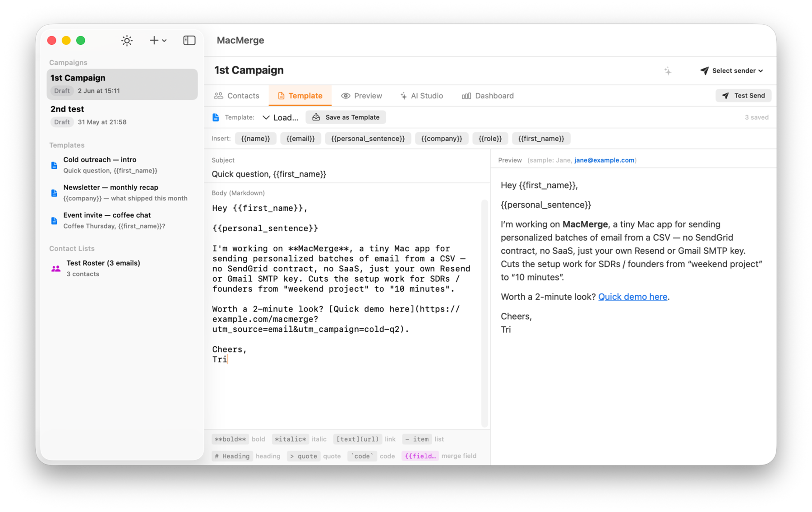
Task: Click into the Subject field
Action: 347,174
